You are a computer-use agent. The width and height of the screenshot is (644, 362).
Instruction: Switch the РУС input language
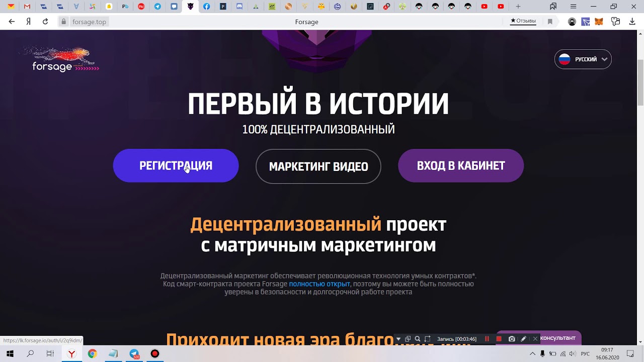click(x=585, y=354)
